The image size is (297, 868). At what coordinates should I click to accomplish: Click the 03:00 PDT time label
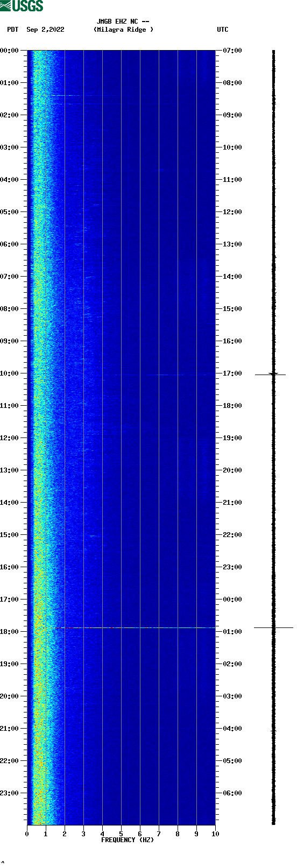click(x=10, y=147)
